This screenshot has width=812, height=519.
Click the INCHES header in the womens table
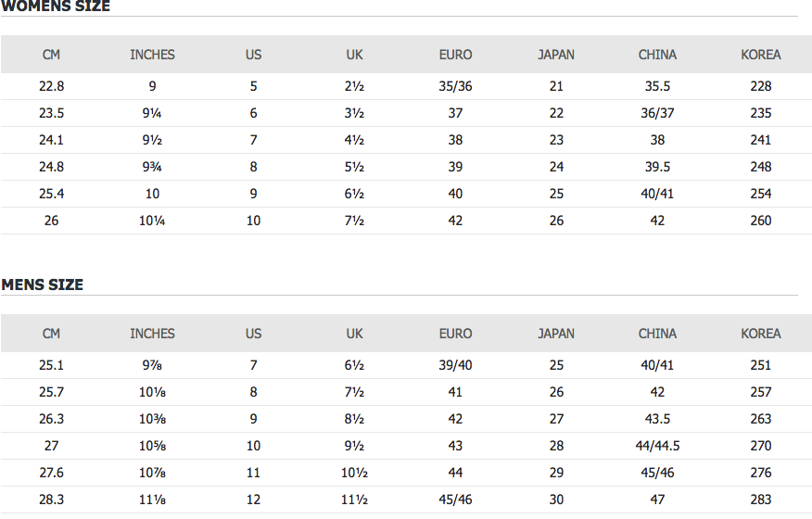[152, 55]
